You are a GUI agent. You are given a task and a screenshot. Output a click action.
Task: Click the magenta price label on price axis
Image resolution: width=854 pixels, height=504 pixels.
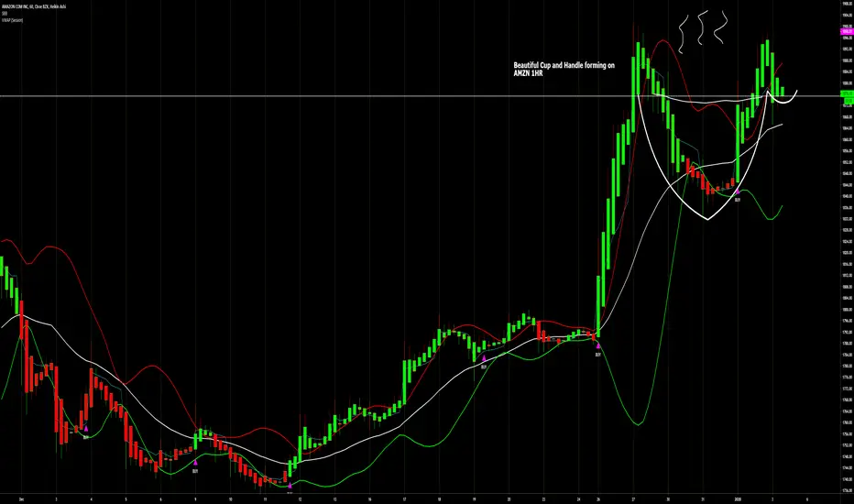click(847, 31)
